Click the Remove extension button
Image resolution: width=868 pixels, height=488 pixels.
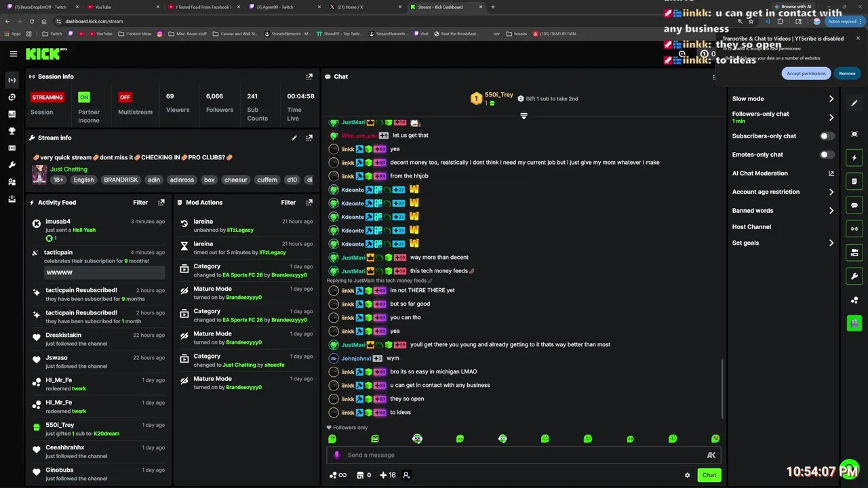pos(847,73)
